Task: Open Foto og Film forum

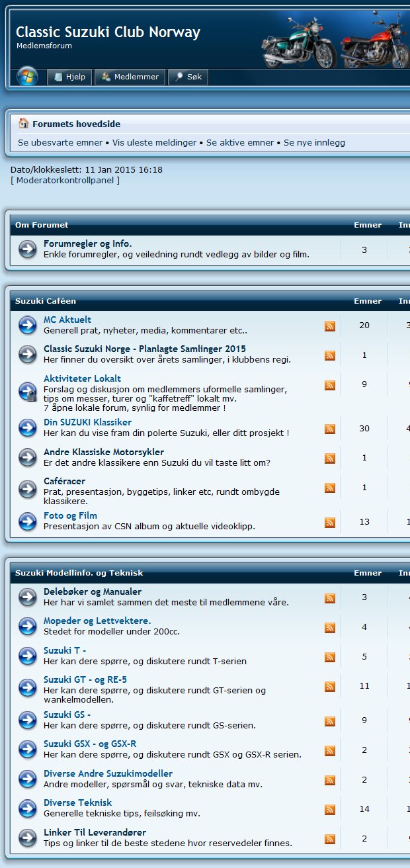Action: tap(71, 515)
